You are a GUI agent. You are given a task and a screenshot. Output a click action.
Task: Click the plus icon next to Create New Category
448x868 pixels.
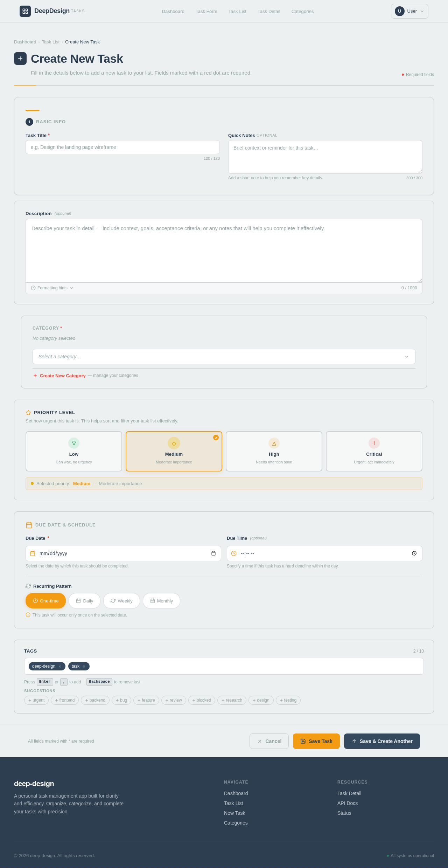click(x=35, y=376)
